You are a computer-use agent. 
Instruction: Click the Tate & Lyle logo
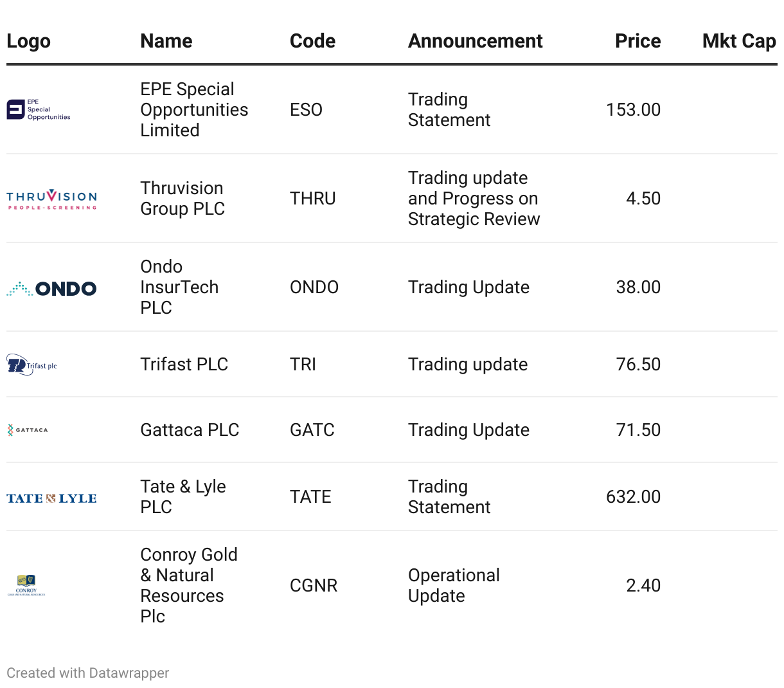pos(51,498)
